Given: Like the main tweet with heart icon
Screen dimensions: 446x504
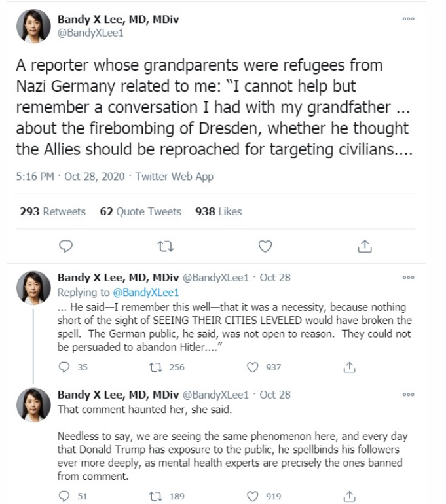Looking at the screenshot, I should tap(265, 246).
